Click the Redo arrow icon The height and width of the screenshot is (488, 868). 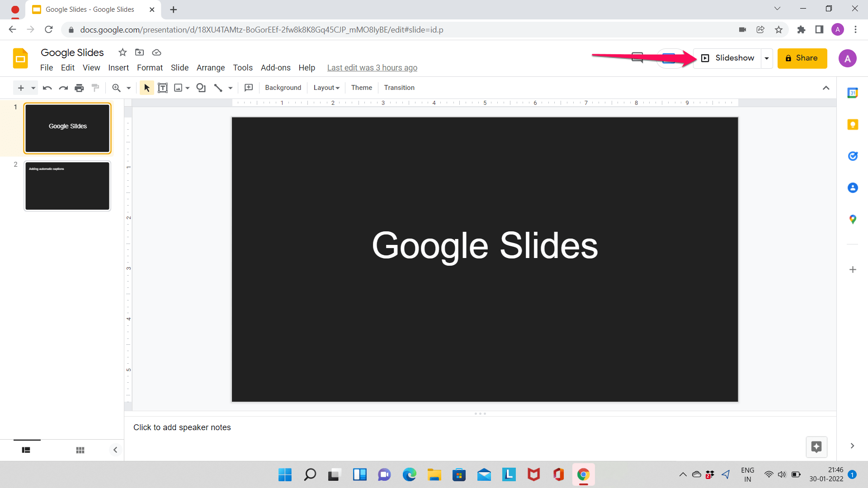coord(63,88)
